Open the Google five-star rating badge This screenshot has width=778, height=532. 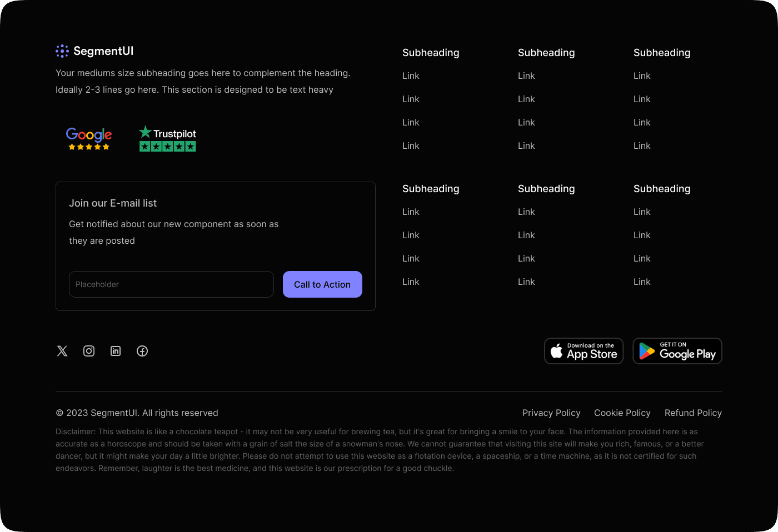[x=88, y=139]
